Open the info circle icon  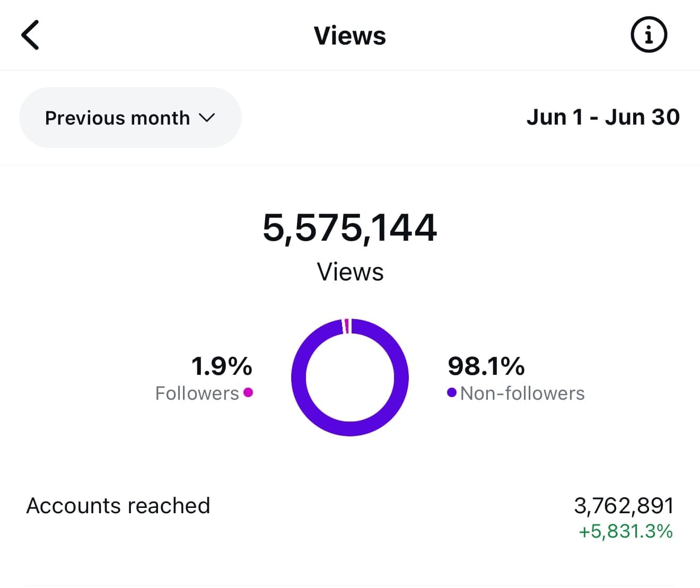click(648, 35)
